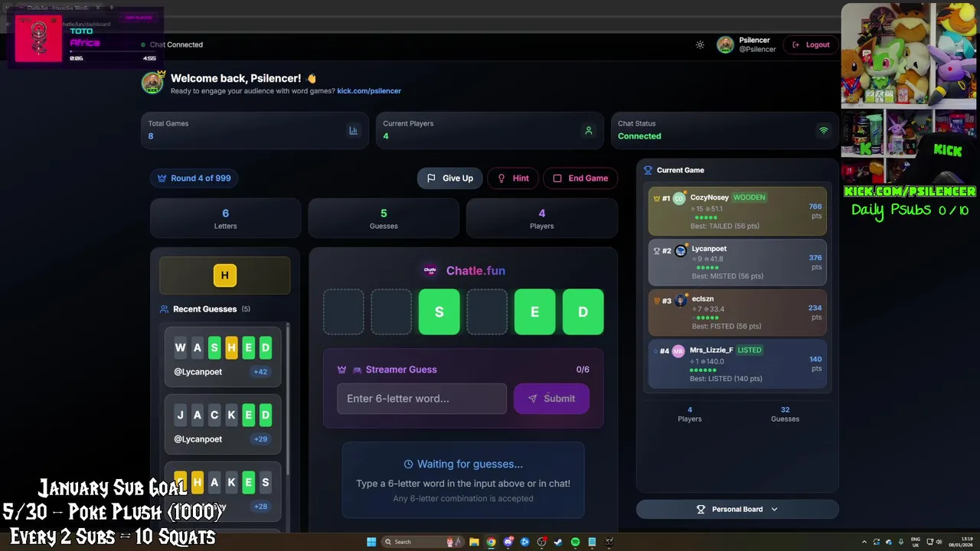This screenshot has height=551, width=980.
Task: Click the clock icon by Waiting for guesses
Action: tap(408, 465)
